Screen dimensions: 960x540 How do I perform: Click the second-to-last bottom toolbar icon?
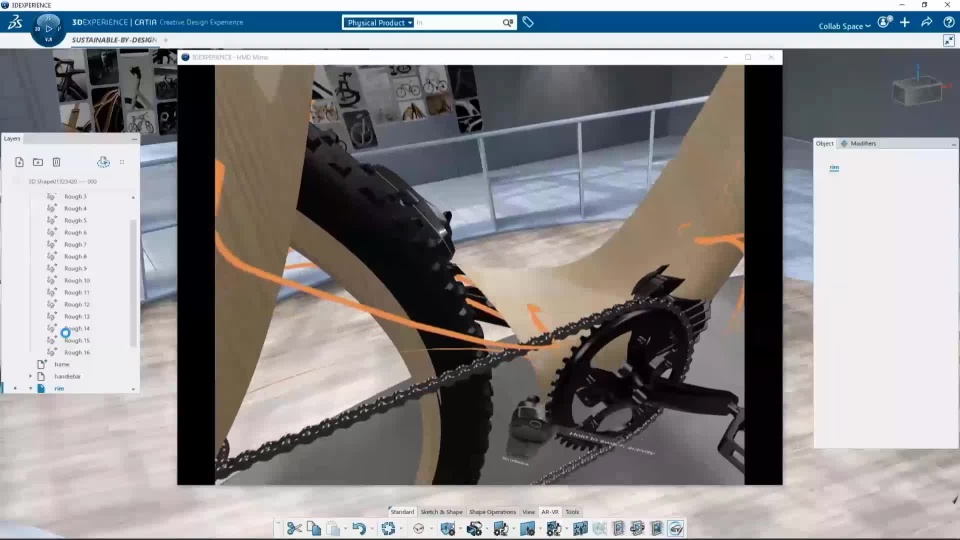[x=656, y=528]
